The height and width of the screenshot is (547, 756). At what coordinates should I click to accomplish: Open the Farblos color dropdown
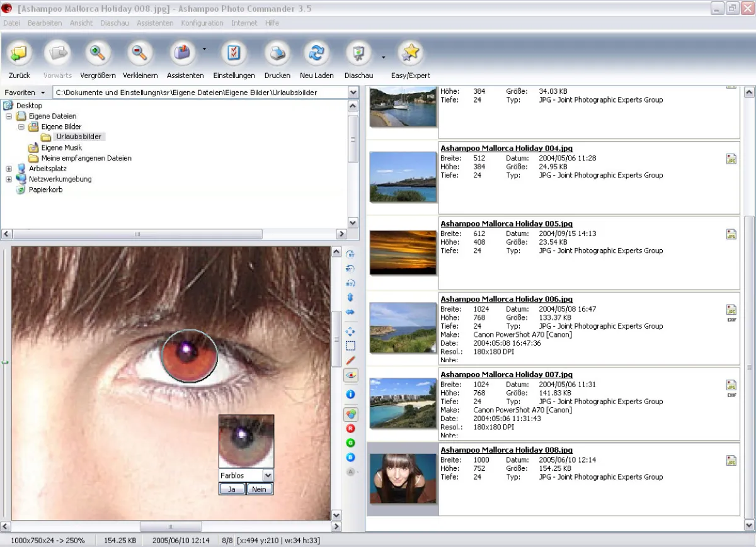click(x=268, y=476)
